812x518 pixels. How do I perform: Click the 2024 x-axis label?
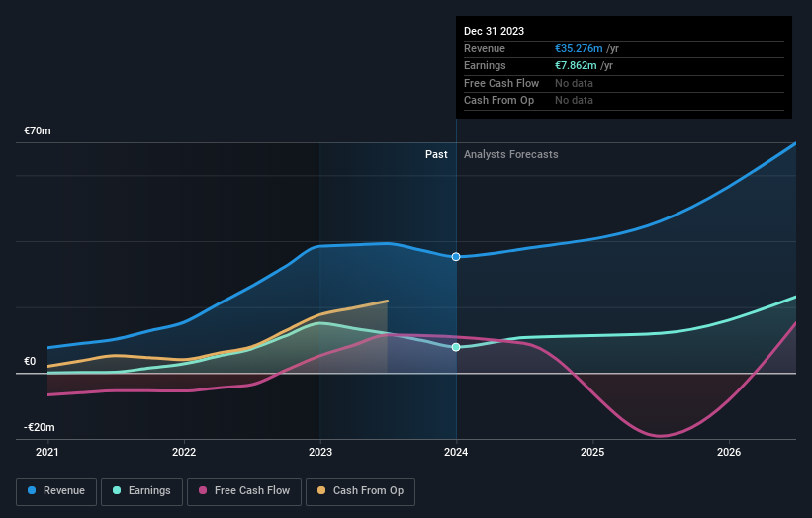coord(456,453)
